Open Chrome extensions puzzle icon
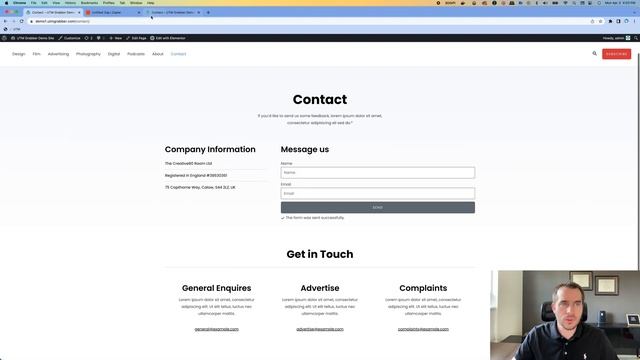Screen dimensions: 640x360 click(610, 21)
